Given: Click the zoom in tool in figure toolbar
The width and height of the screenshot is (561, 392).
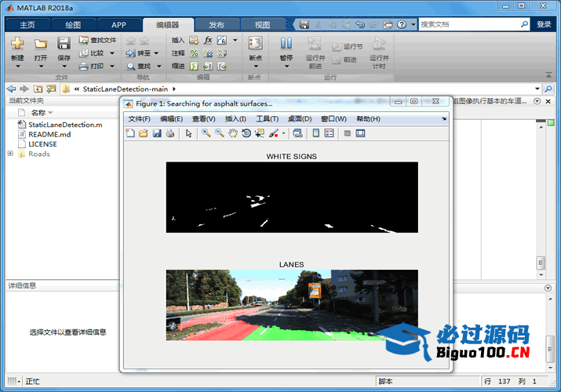Looking at the screenshot, I should [206, 133].
